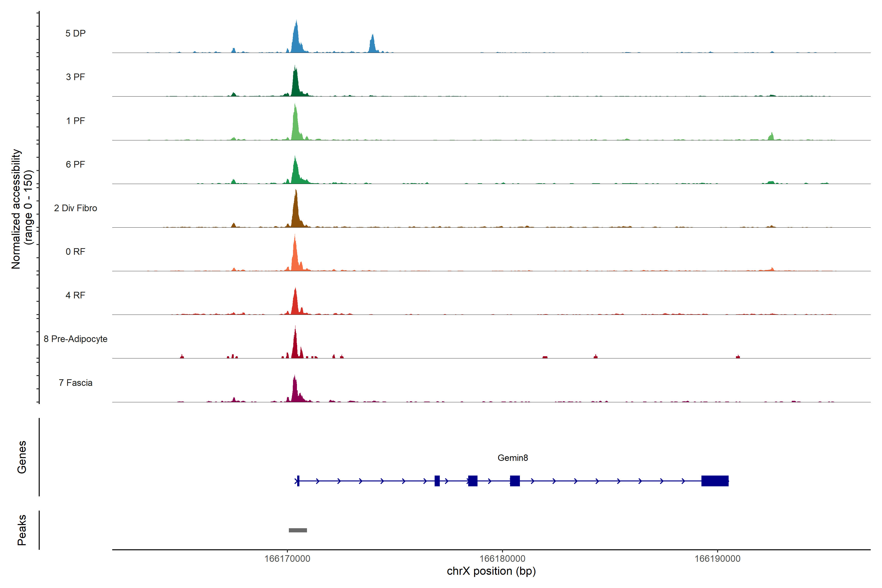Click the 5 DP track label
This screenshot has height=588, width=882.
pyautogui.click(x=75, y=33)
